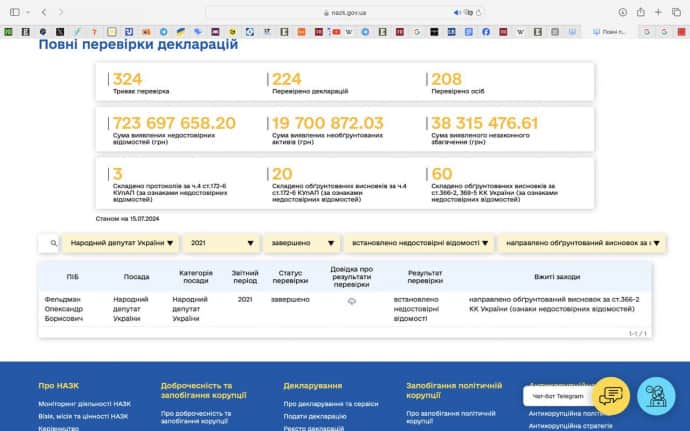This screenshot has height=431, width=690.
Task: Click the Safari share icon
Action: click(x=640, y=12)
